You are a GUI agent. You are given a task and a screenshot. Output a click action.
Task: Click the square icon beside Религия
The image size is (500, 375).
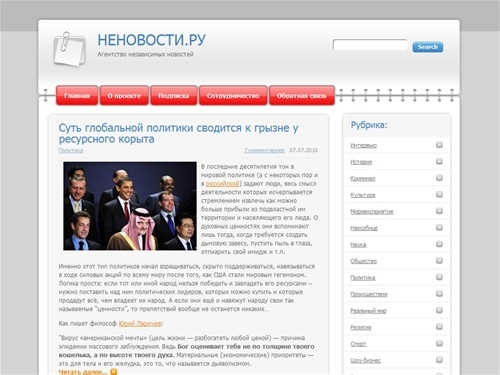[439, 327]
